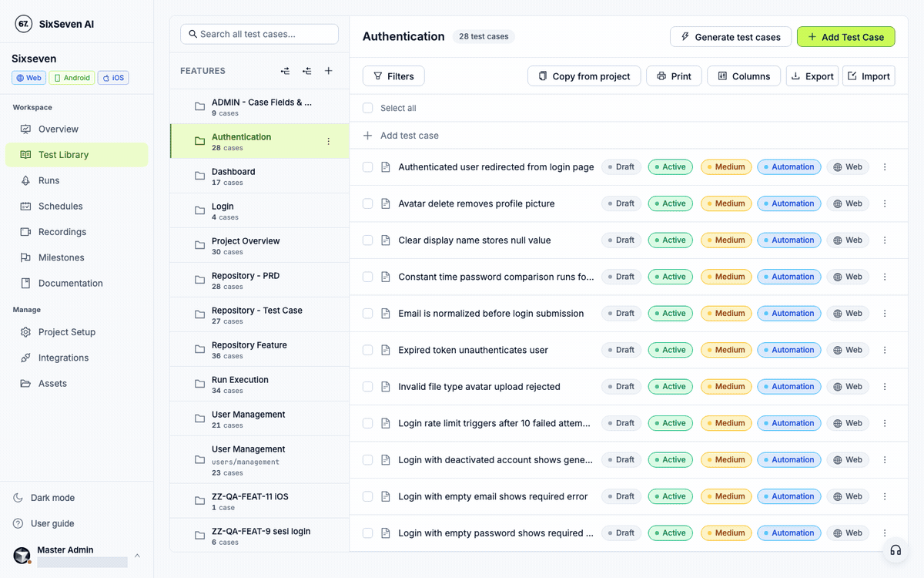Check the Authenticated user redirected from login page box

(x=367, y=167)
